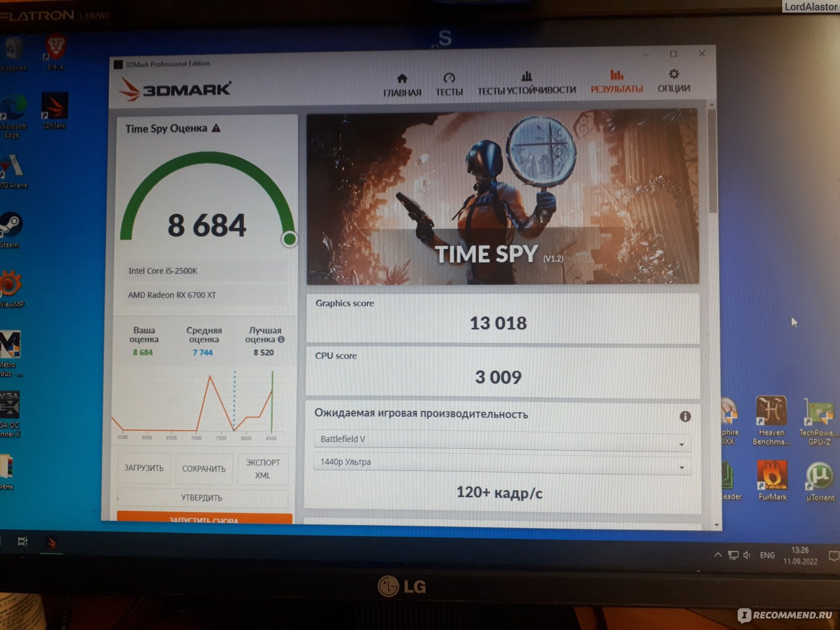Image resolution: width=840 pixels, height=630 pixels.
Task: Click the Sapphire TRIXX desktop icon
Action: point(729,422)
